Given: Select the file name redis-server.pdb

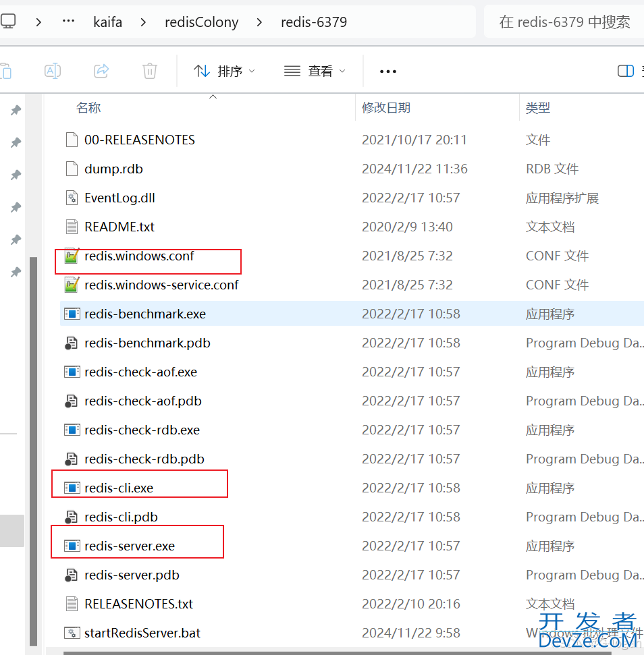Looking at the screenshot, I should (132, 575).
